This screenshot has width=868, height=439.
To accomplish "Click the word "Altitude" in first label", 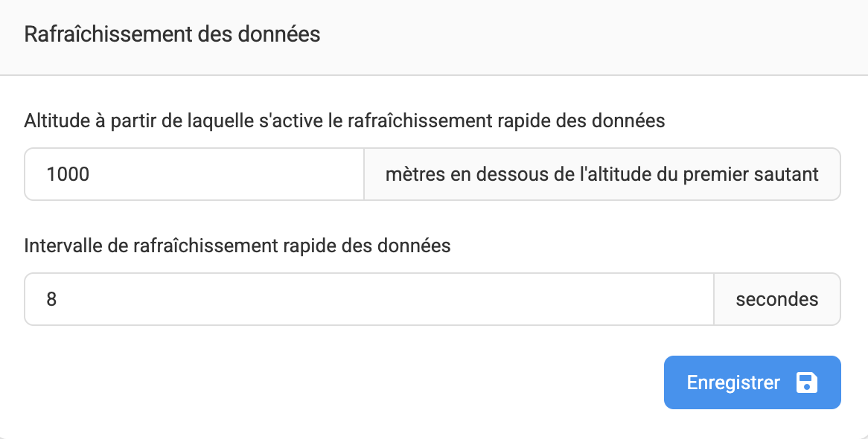I will [x=54, y=121].
